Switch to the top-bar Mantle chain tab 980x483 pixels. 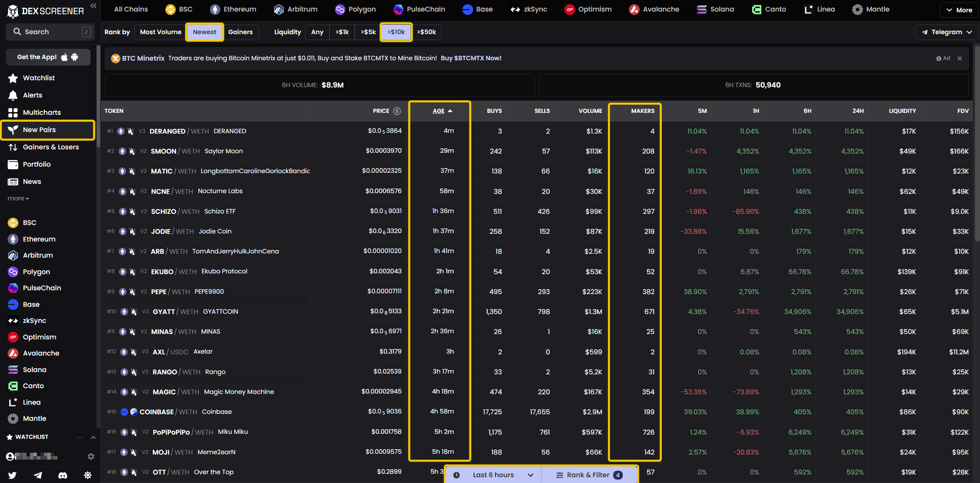point(870,9)
